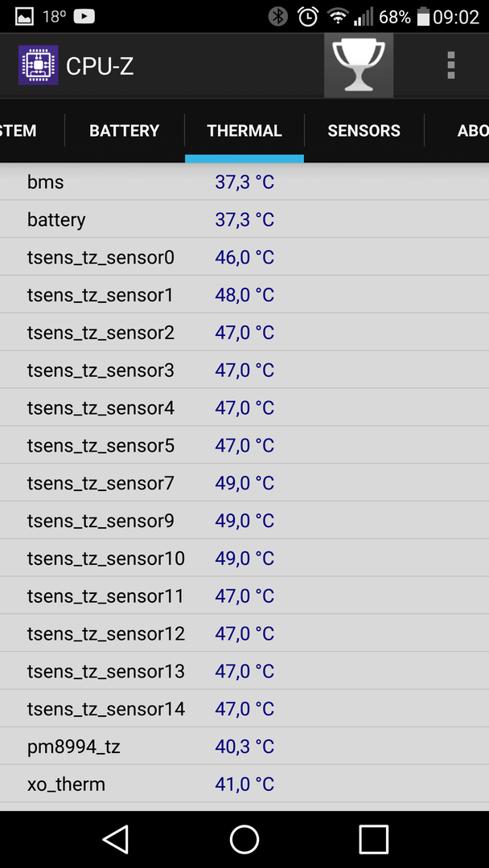Tap the alarm clock status icon
The height and width of the screenshot is (868, 489).
tap(308, 17)
